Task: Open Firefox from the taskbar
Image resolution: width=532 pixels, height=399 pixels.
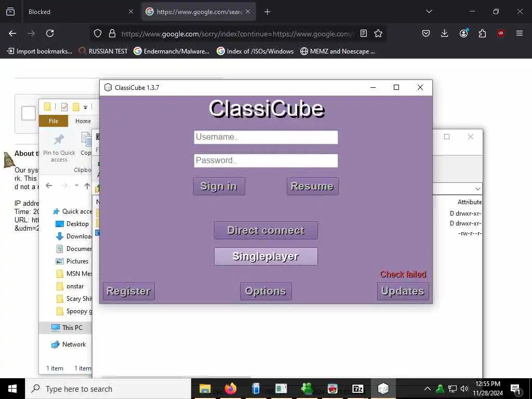Action: (230, 389)
